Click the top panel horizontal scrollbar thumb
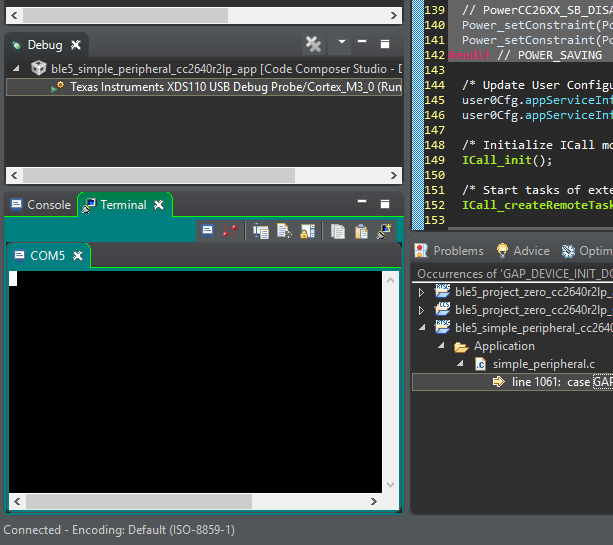The width and height of the screenshot is (613, 545). click(125, 16)
